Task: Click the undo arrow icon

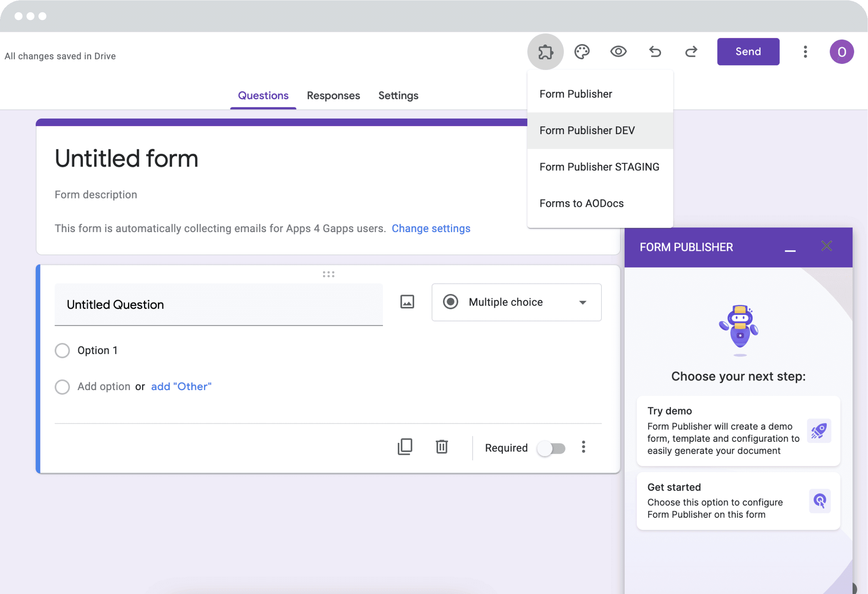Action: (655, 52)
